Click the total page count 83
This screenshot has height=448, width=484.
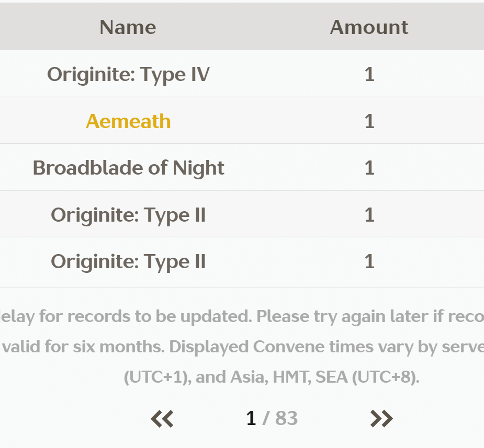click(286, 418)
